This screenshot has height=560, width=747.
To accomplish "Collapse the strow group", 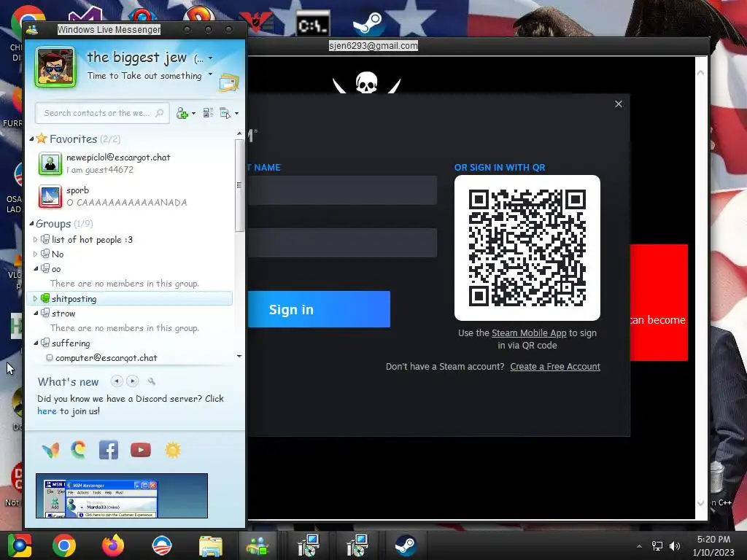I will click(35, 313).
